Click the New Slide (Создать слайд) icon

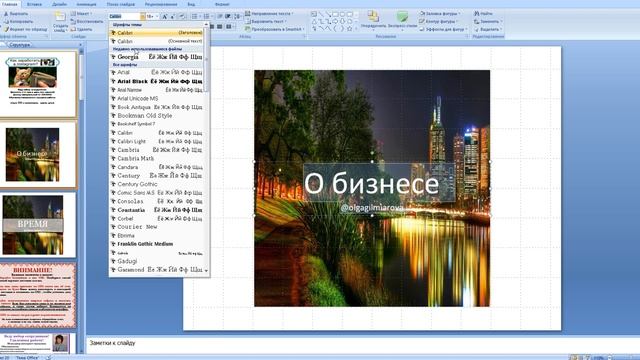coord(60,17)
